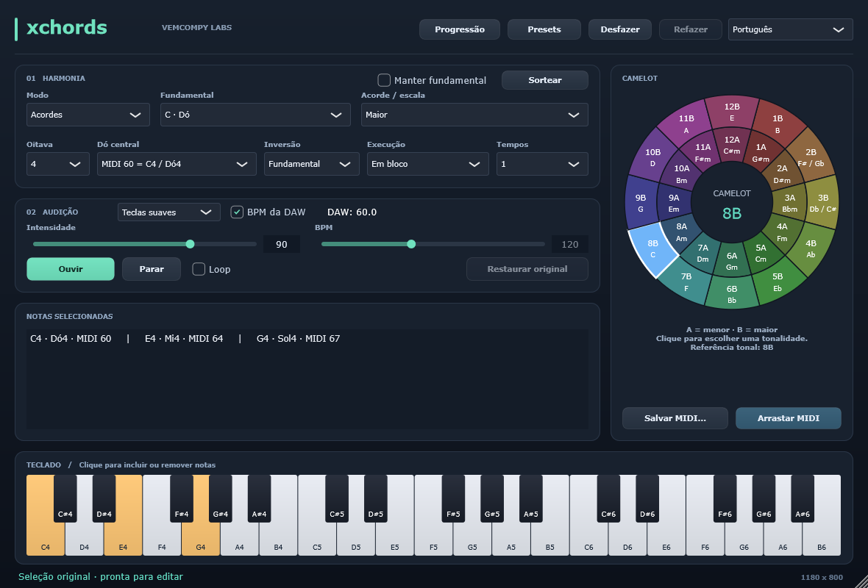Viewport: 868px width, 588px height.
Task: Open the Dó central MIDI 60 dropdown
Action: (x=177, y=164)
